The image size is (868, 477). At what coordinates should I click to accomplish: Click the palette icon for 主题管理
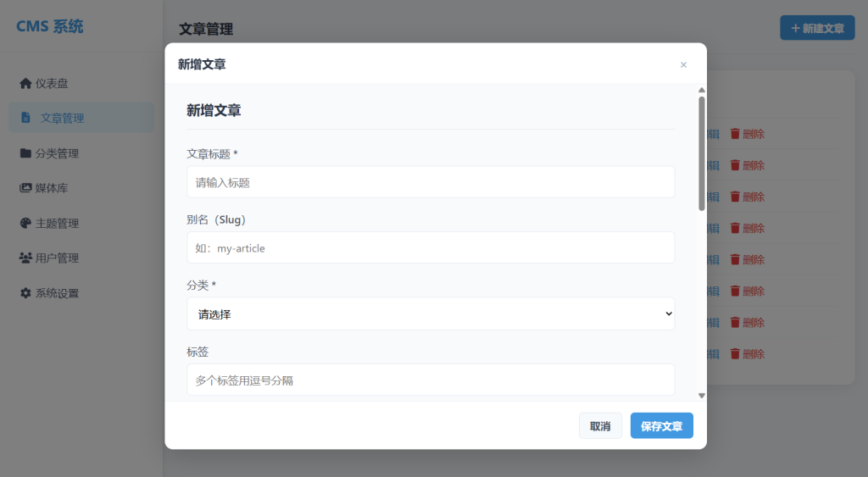pos(25,223)
